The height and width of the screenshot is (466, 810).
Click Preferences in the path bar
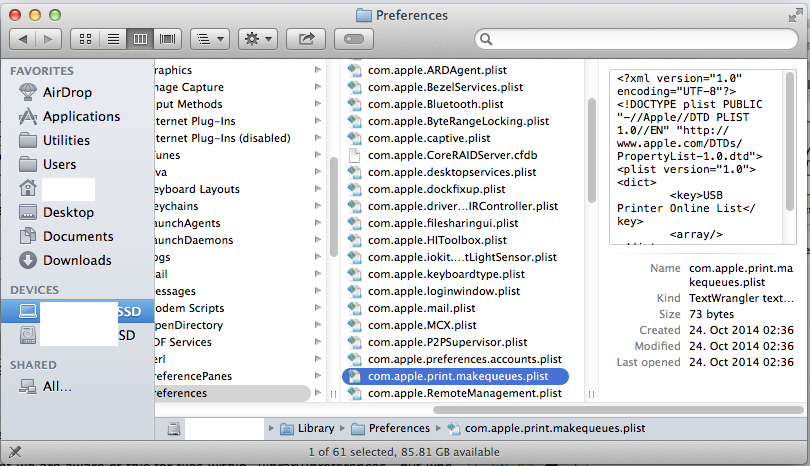click(391, 428)
